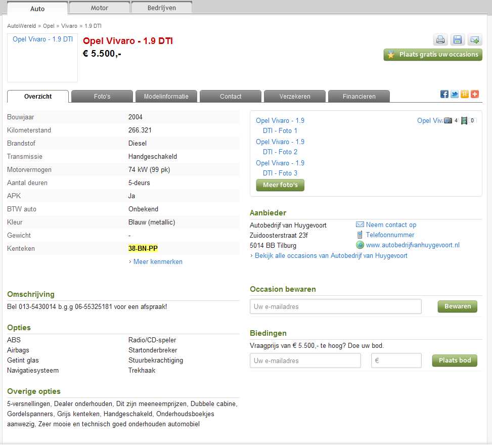Focus the Biedingen email address field
This screenshot has height=448, width=492.
coord(305,361)
